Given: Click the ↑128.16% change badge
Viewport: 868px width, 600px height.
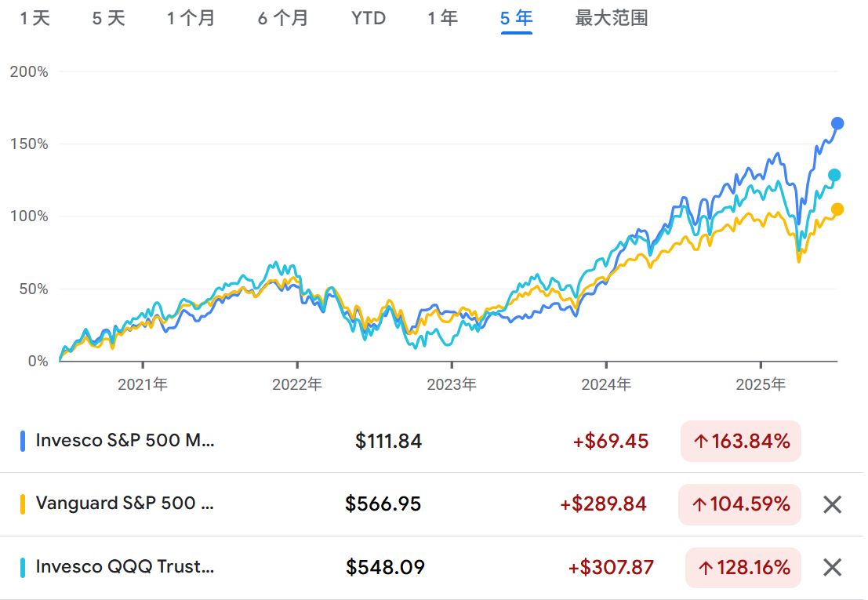Looking at the screenshot, I should [x=743, y=567].
